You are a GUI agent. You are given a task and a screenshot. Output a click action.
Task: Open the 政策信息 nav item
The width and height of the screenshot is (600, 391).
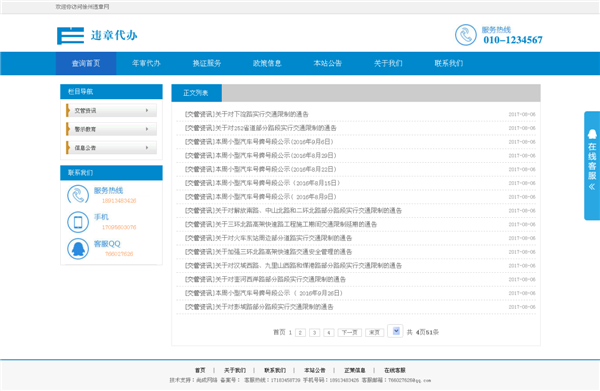click(x=267, y=63)
